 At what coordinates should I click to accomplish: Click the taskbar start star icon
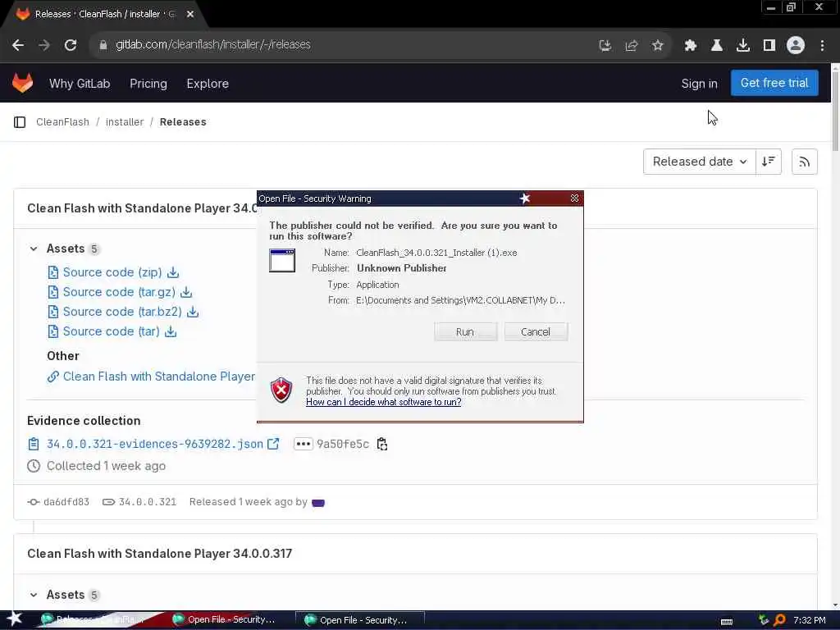coord(15,619)
